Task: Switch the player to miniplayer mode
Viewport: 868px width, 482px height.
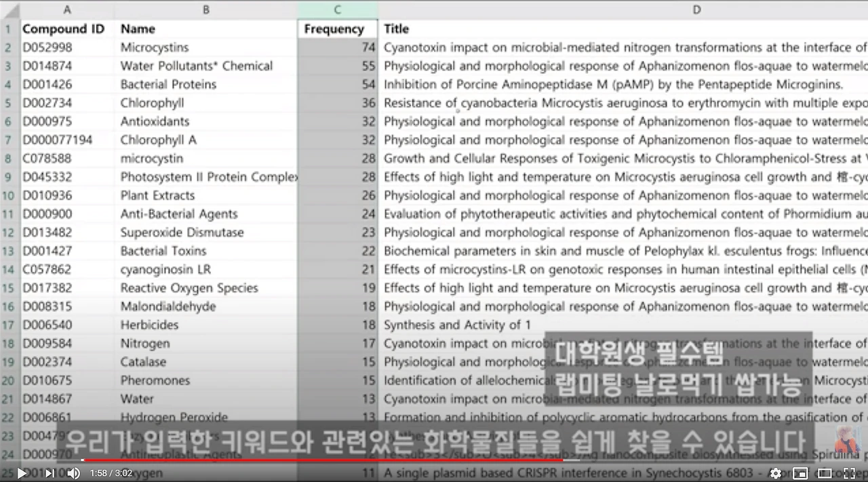Action: coord(800,473)
